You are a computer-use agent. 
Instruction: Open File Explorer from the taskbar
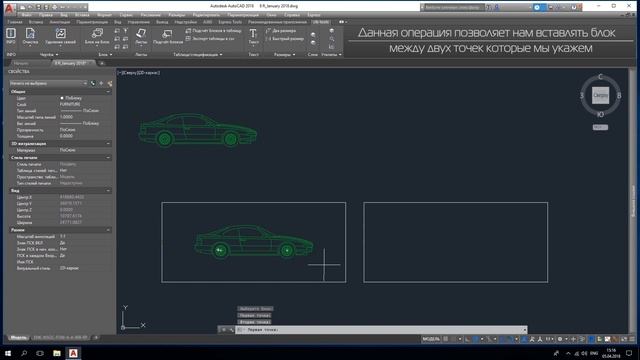pyautogui.click(x=57, y=353)
